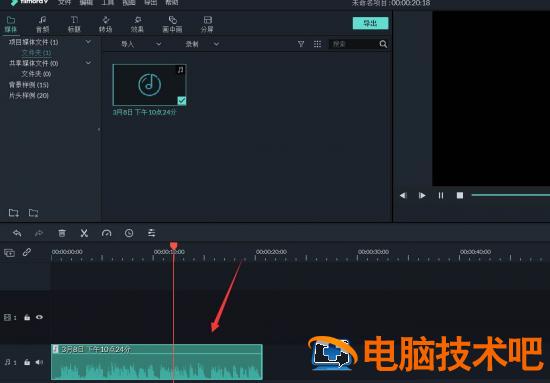Screen dimensions: 550x383
Task: Hide video track 1 with the eye icon
Action: point(39,317)
